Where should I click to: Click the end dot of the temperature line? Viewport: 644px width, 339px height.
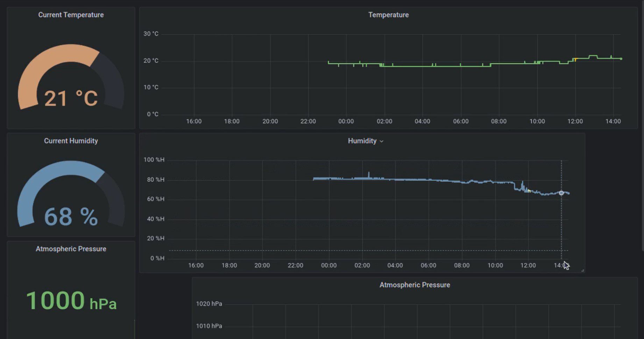621,59
